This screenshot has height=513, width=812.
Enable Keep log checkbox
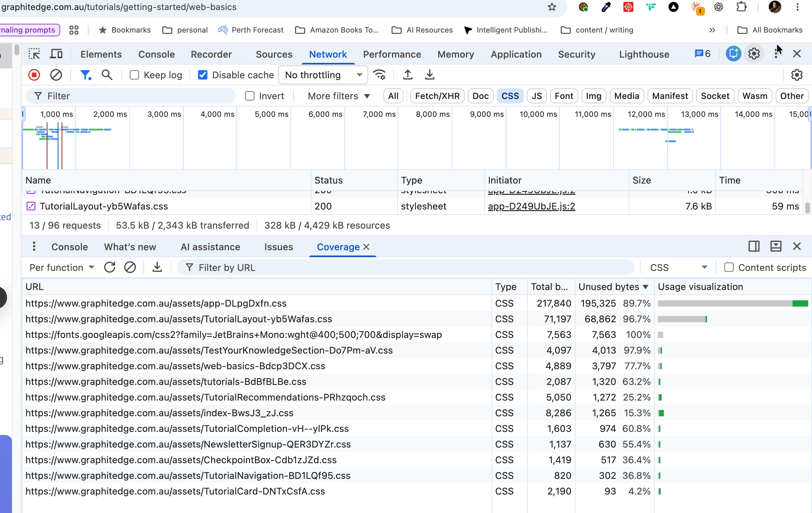click(x=134, y=75)
